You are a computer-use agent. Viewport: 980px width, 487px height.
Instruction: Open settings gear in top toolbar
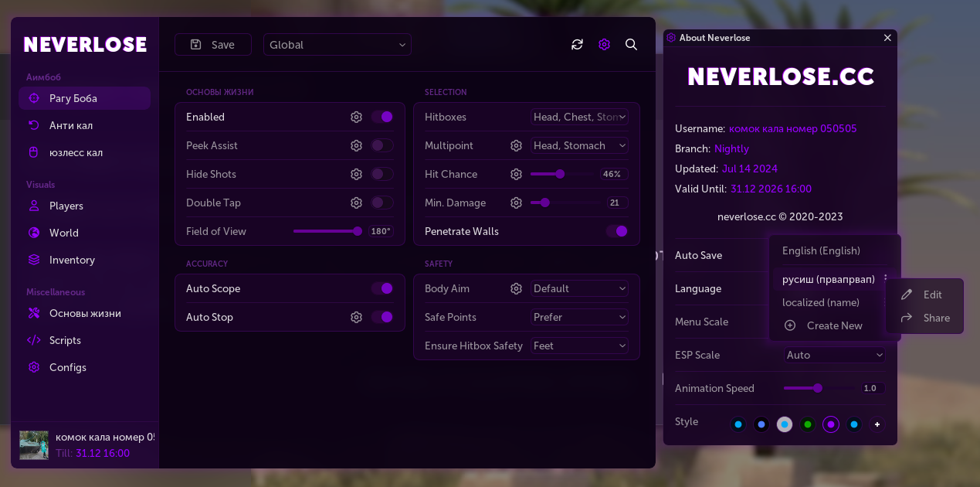point(604,45)
